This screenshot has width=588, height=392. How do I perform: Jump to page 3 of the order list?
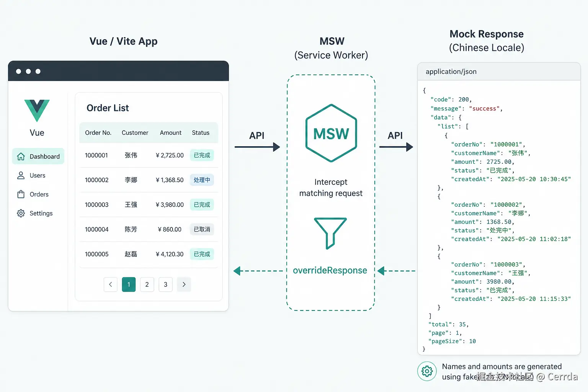(x=165, y=284)
